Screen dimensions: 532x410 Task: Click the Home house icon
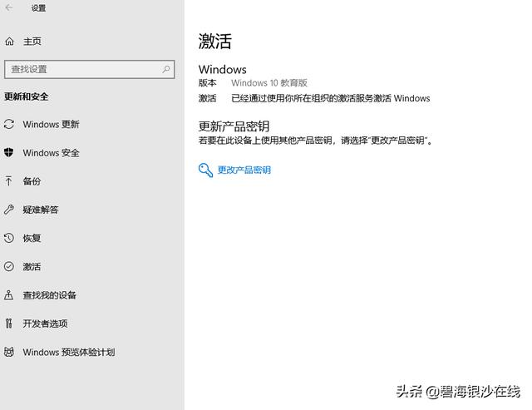click(x=9, y=42)
